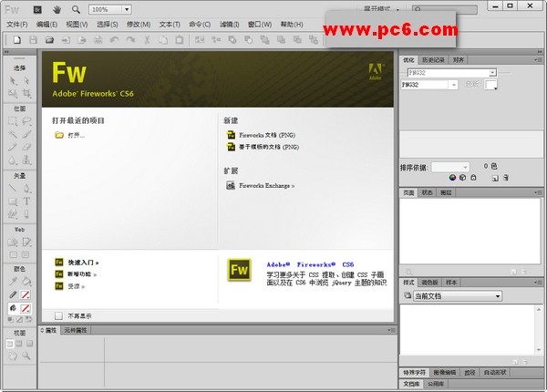Select the Scale tool
Image resolution: width=547 pixels, height=392 pixels.
click(x=13, y=93)
